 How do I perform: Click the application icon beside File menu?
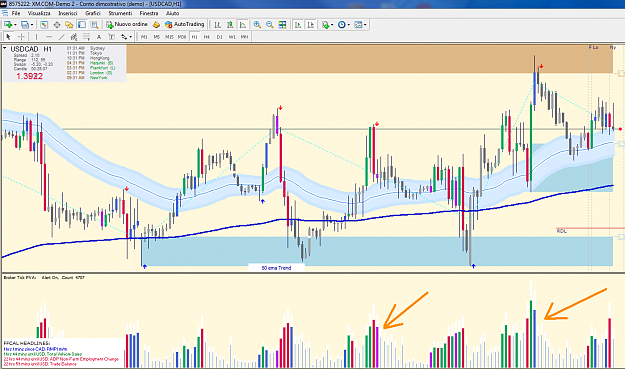point(5,13)
